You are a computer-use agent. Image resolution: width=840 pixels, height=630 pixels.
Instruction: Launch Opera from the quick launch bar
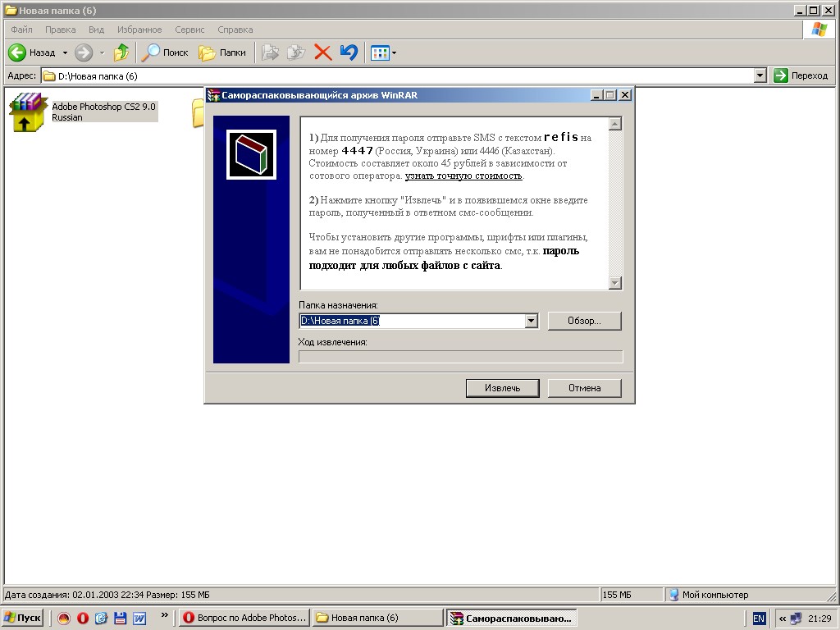point(83,619)
